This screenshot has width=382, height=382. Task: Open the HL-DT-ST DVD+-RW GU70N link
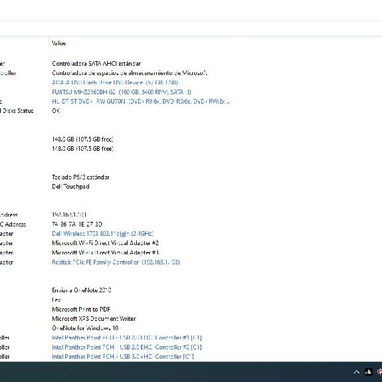(x=141, y=101)
